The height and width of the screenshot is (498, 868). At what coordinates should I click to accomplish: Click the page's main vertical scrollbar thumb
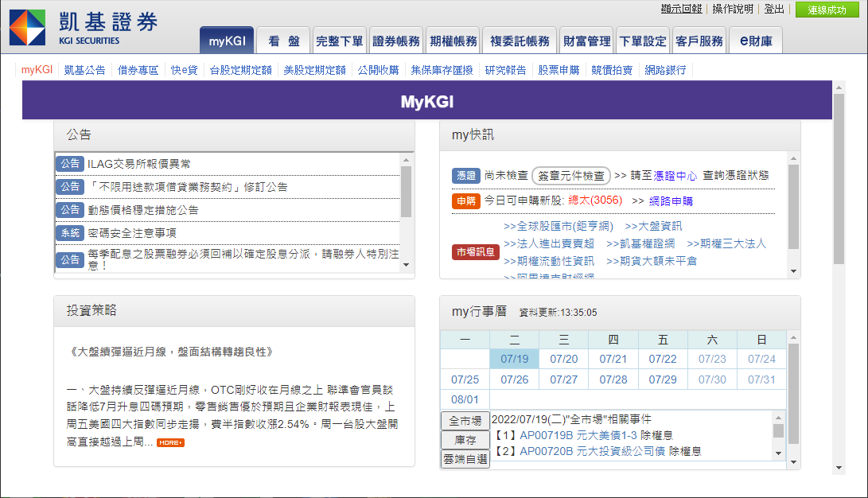tap(839, 179)
